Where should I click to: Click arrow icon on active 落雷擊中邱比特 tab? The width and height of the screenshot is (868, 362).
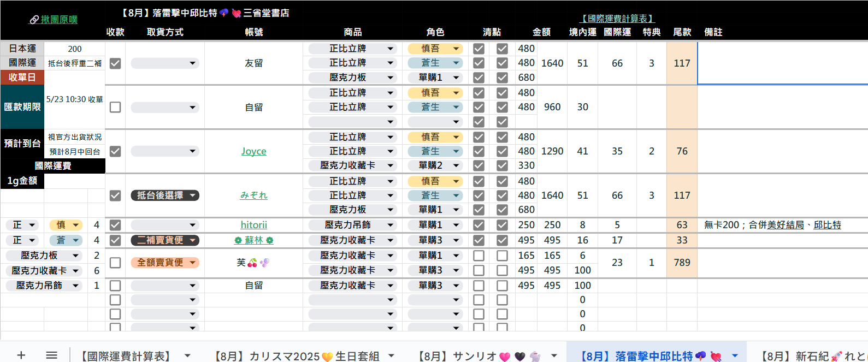735,356
